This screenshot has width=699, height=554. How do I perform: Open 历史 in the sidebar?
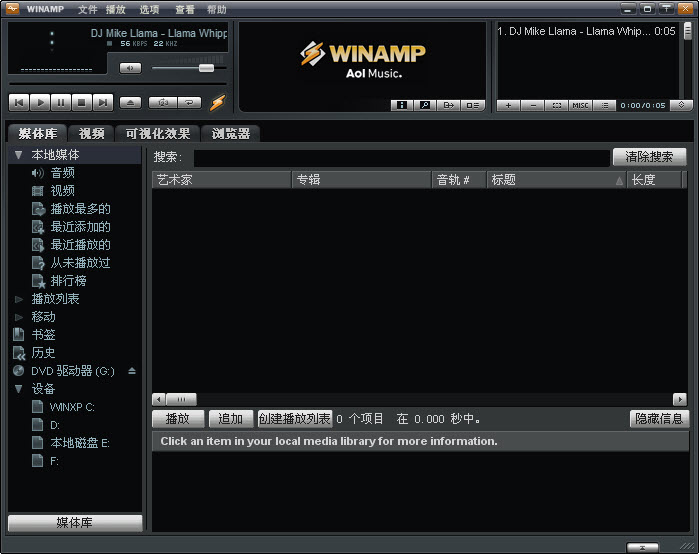click(43, 353)
